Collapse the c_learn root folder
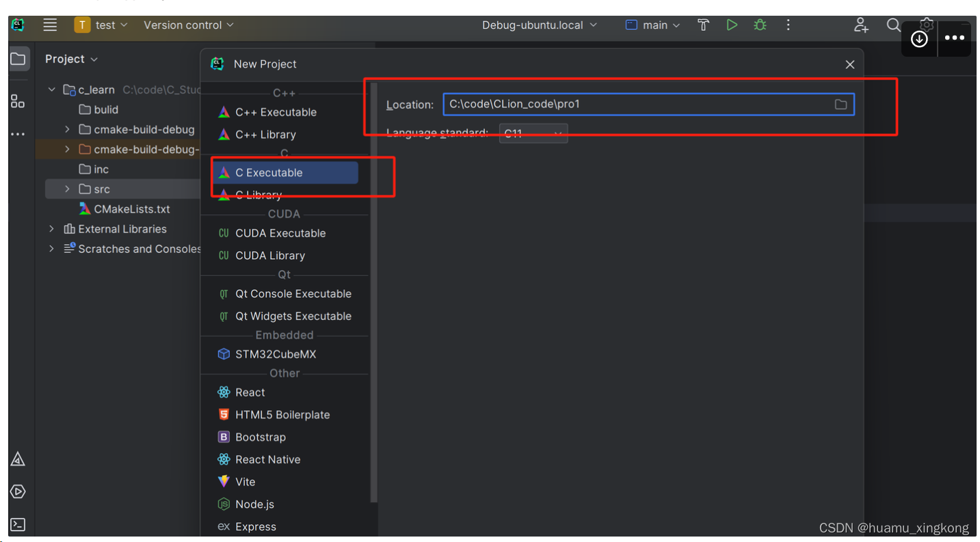Screen dimensions: 980x542 coord(52,90)
